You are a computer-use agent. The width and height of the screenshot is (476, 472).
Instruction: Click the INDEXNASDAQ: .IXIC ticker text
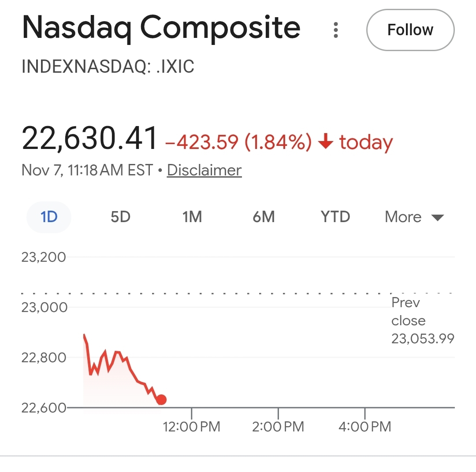click(108, 67)
